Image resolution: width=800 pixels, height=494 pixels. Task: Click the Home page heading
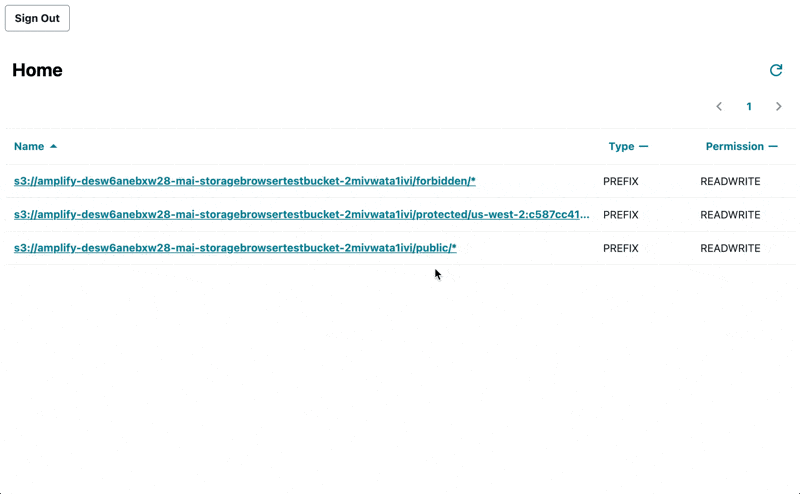click(37, 70)
